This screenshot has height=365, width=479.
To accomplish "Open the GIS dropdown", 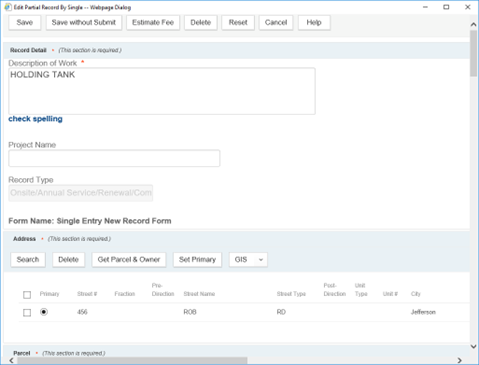I will 248,260.
